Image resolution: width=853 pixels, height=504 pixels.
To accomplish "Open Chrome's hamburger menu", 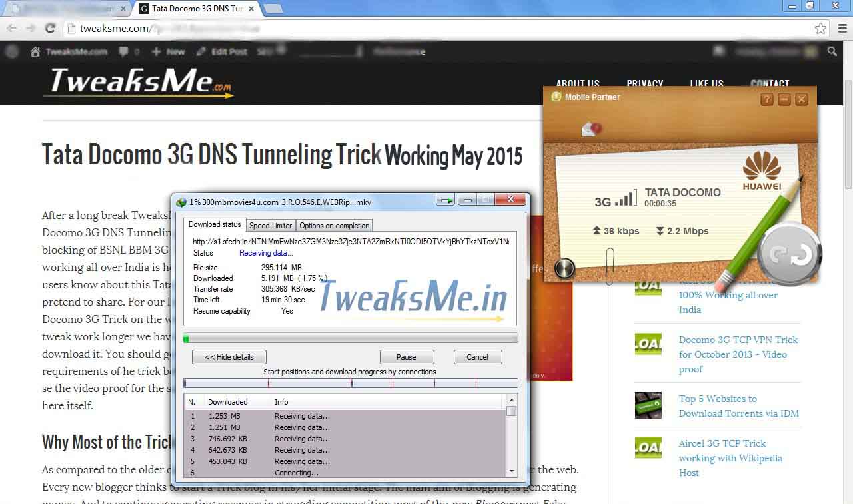I will (x=843, y=28).
